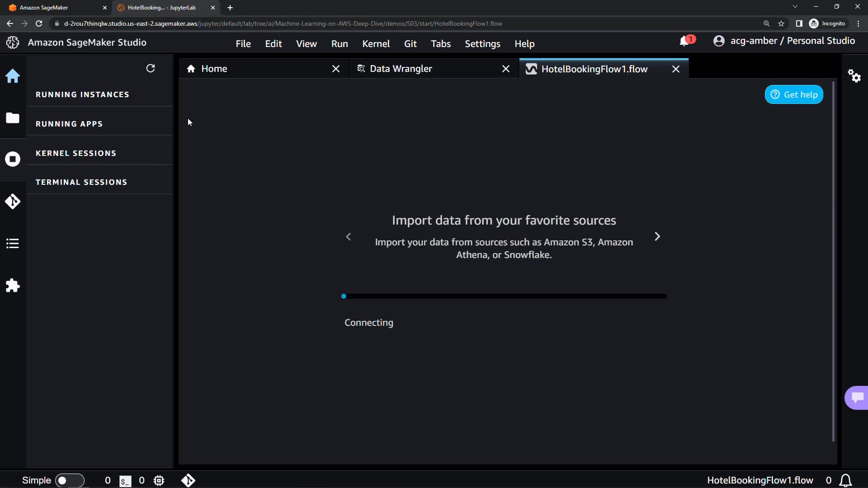Image resolution: width=868 pixels, height=488 pixels.
Task: Open the File Browser folder icon
Action: click(x=13, y=118)
